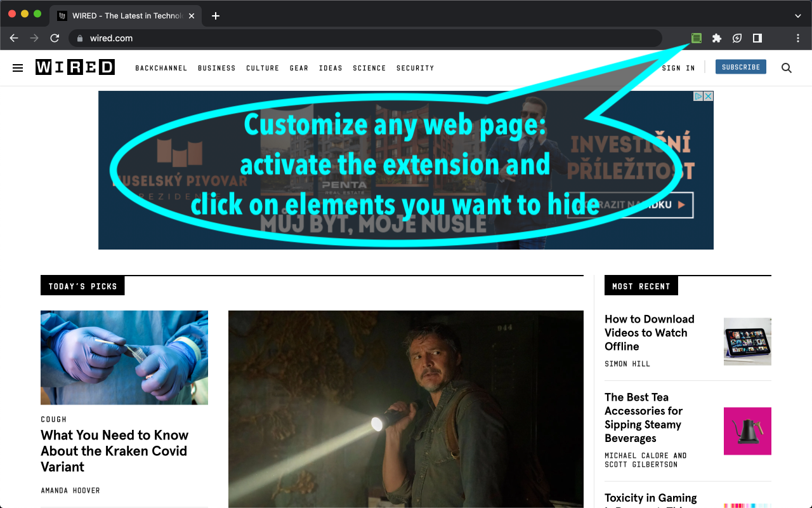812x508 pixels.
Task: Navigate back using the browser arrow
Action: tap(13, 38)
